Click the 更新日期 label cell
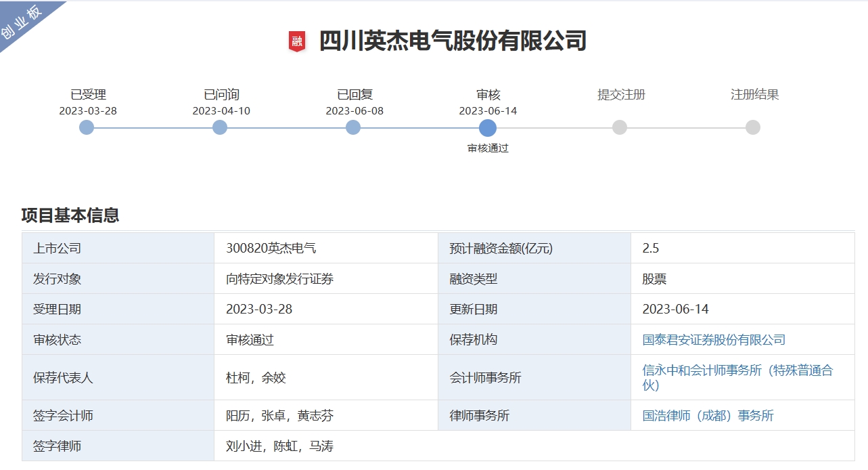Viewport: 868px width, 470px height. (534, 309)
